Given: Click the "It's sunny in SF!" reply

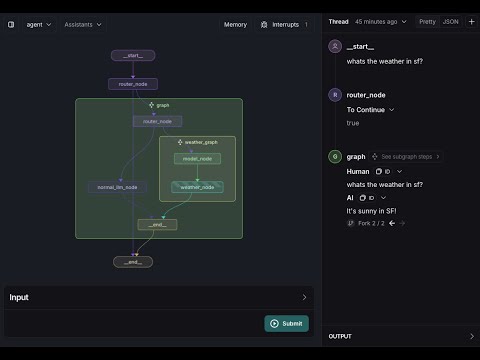Looking at the screenshot, I should (371, 211).
